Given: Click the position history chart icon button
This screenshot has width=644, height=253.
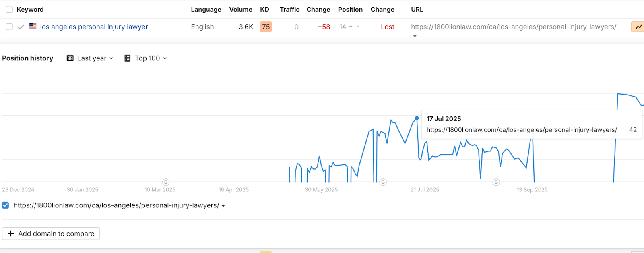Looking at the screenshot, I should click(x=638, y=27).
